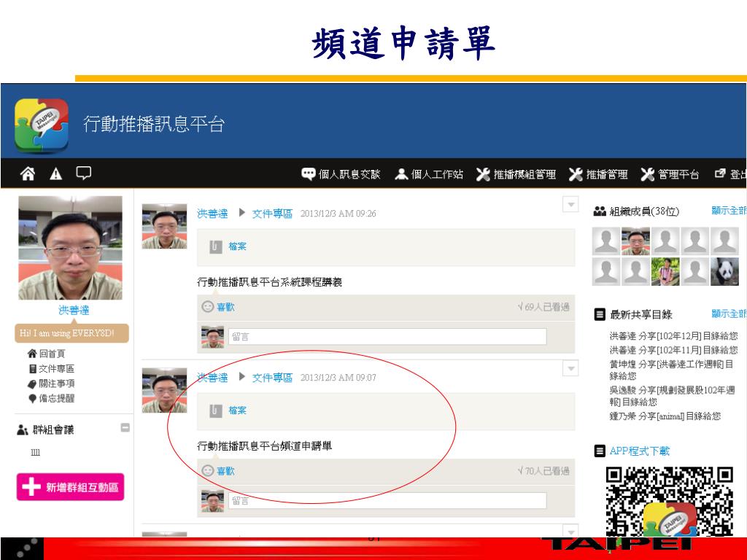Open 推播管理 menu

tap(598, 174)
